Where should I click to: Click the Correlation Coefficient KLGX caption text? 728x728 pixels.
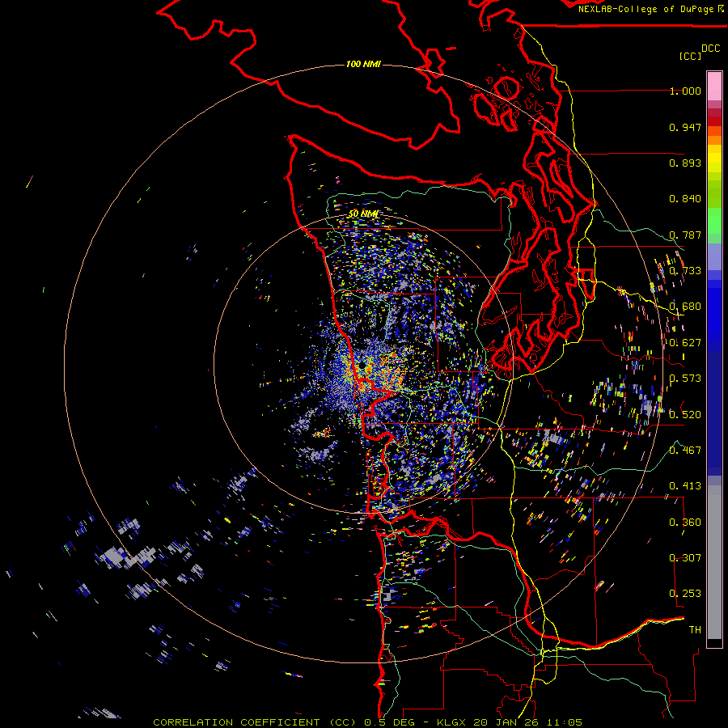367,722
